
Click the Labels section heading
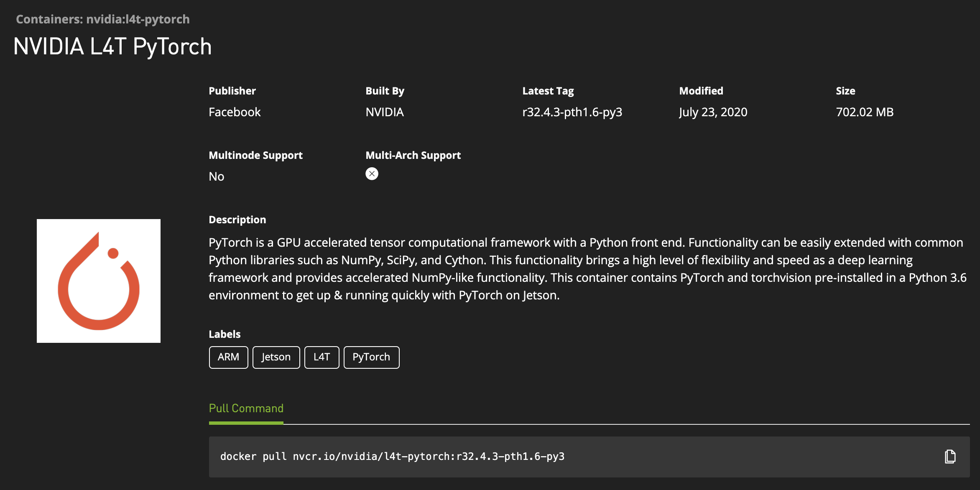click(225, 334)
